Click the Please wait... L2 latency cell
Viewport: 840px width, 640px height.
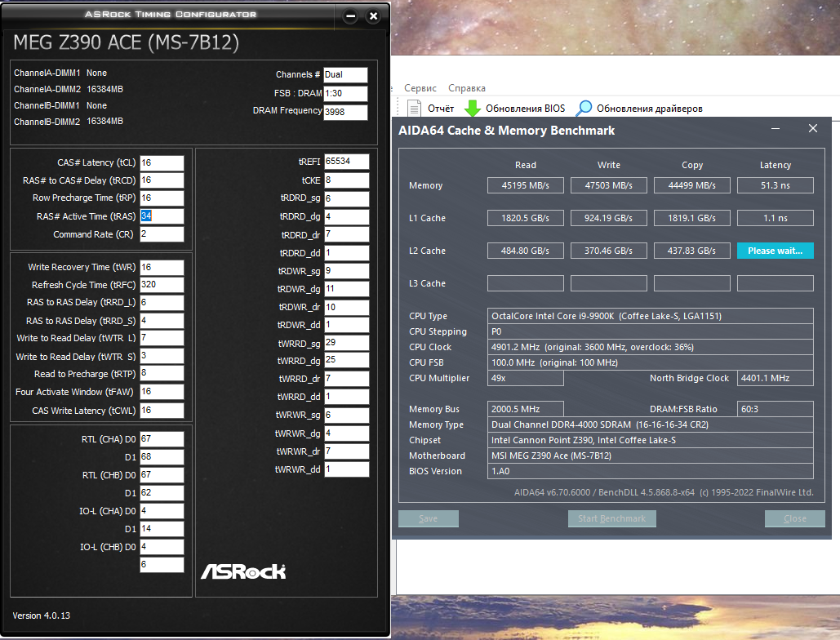tap(776, 251)
